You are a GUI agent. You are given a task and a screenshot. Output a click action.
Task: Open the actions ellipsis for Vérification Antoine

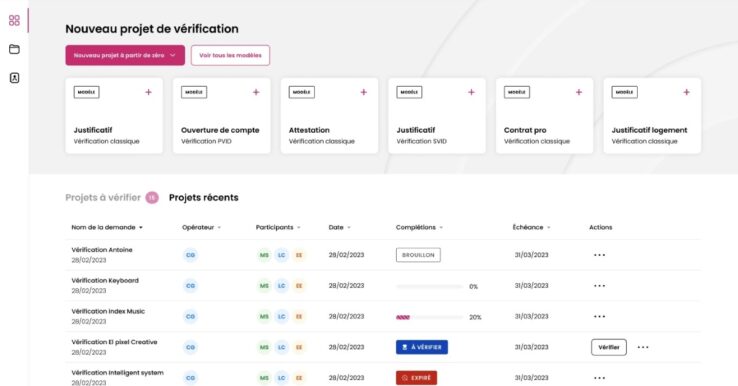tap(599, 255)
